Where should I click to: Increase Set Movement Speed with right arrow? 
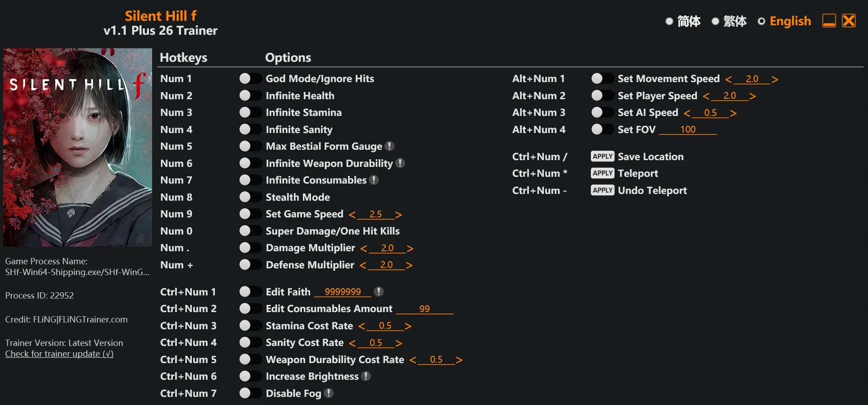point(775,79)
